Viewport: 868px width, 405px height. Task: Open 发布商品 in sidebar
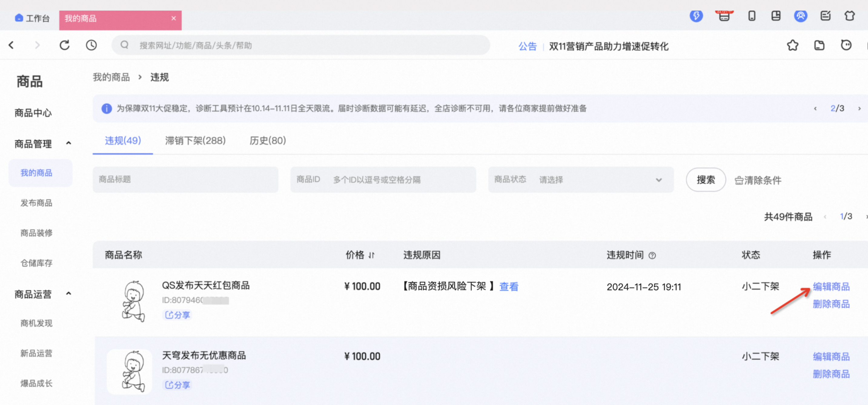[36, 203]
